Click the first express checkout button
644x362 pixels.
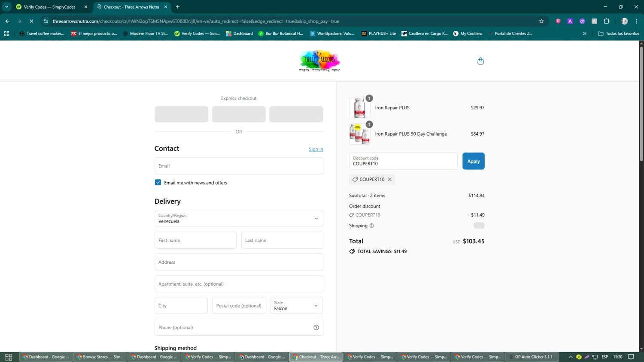pyautogui.click(x=181, y=114)
